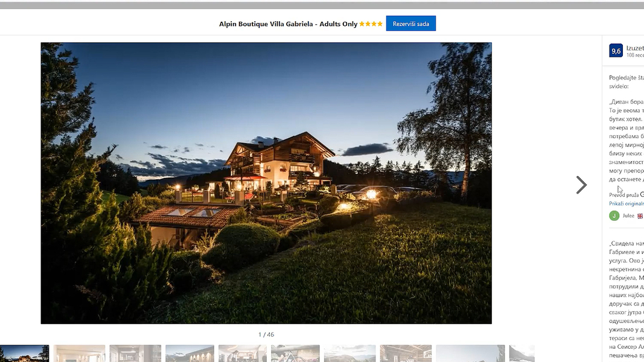Click the 9,6 review score badge

(x=616, y=51)
